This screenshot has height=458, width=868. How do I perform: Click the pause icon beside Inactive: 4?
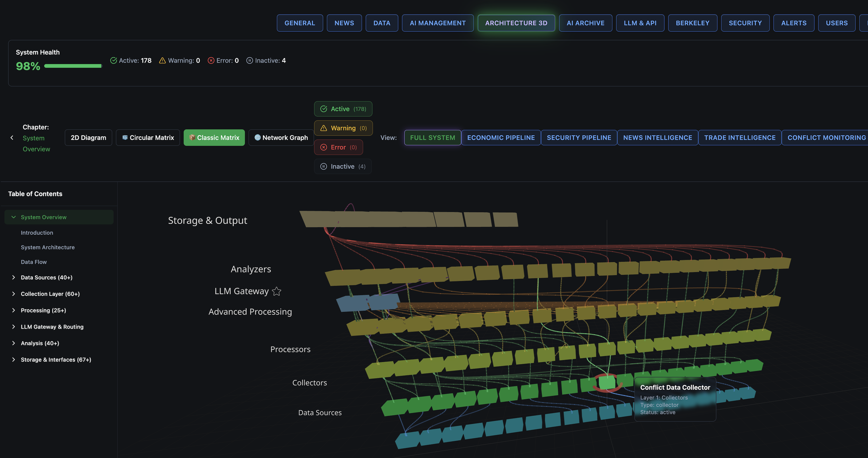[x=249, y=60]
